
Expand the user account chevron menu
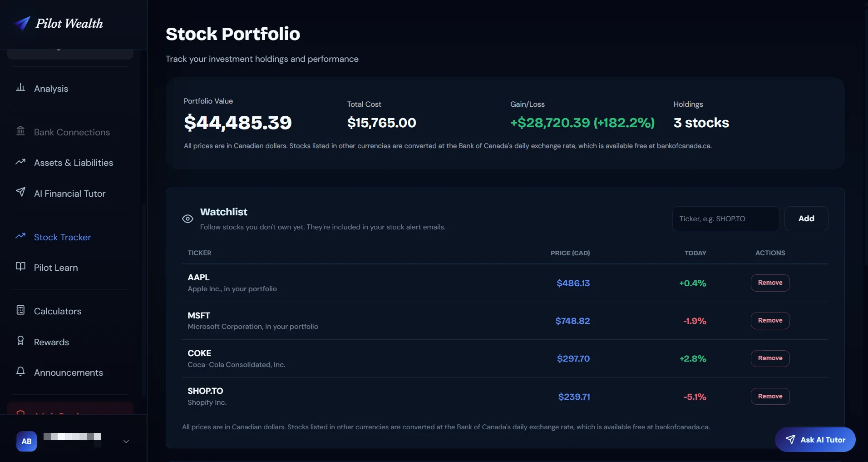(126, 441)
